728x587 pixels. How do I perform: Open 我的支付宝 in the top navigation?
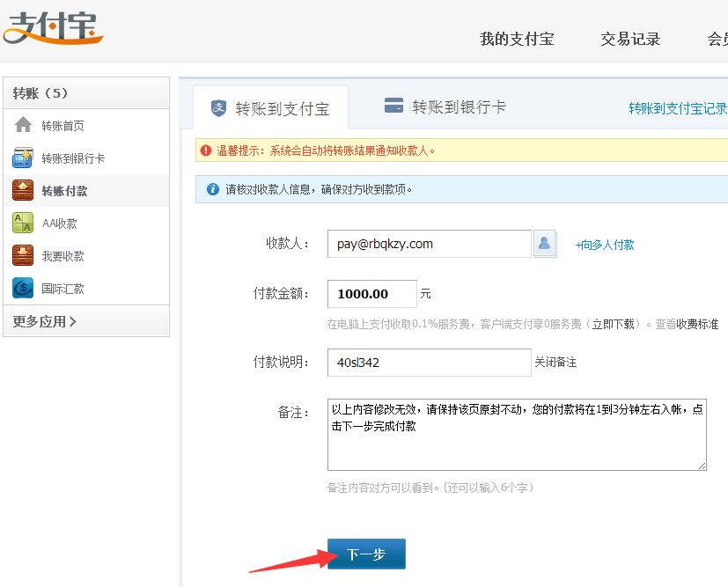pyautogui.click(x=517, y=39)
